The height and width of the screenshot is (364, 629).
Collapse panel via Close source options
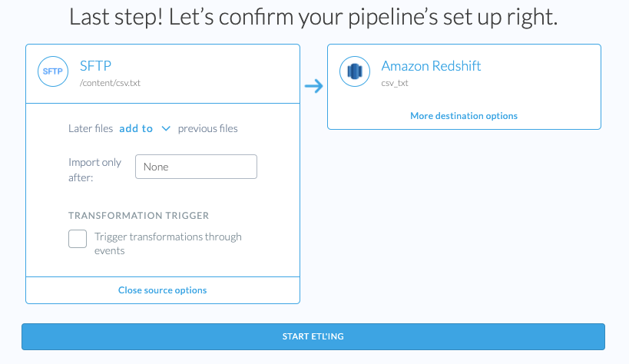click(162, 290)
